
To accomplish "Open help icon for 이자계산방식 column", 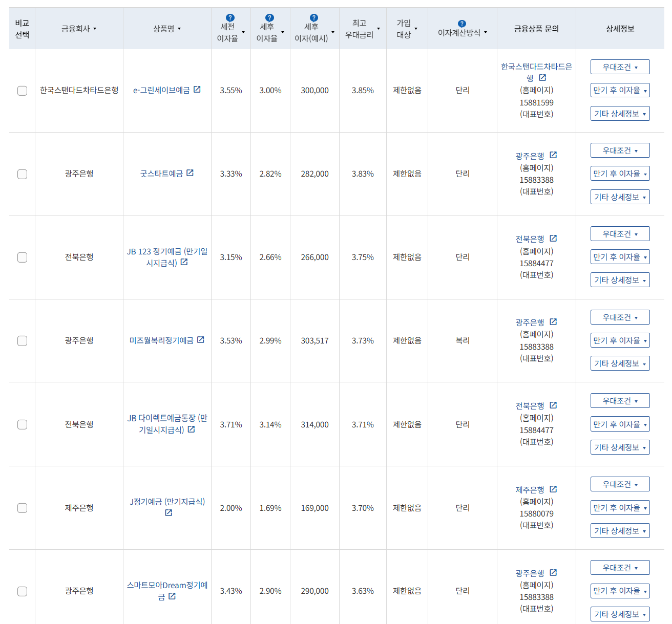I will click(x=462, y=24).
